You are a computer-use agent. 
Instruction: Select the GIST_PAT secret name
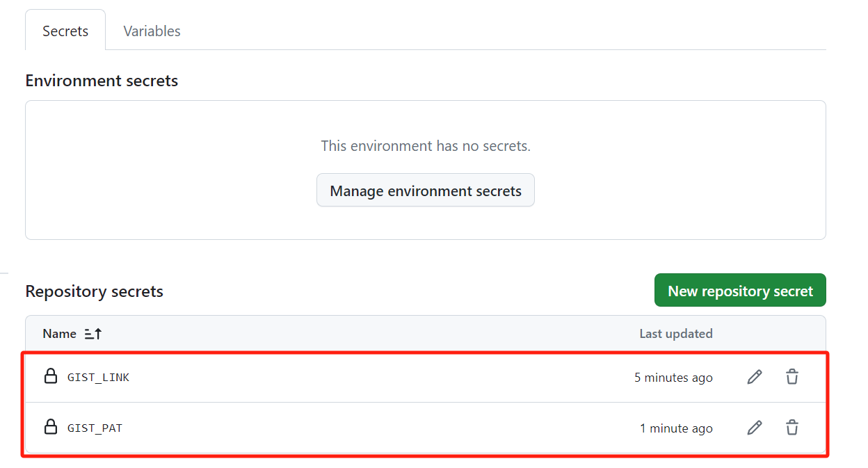[95, 428]
